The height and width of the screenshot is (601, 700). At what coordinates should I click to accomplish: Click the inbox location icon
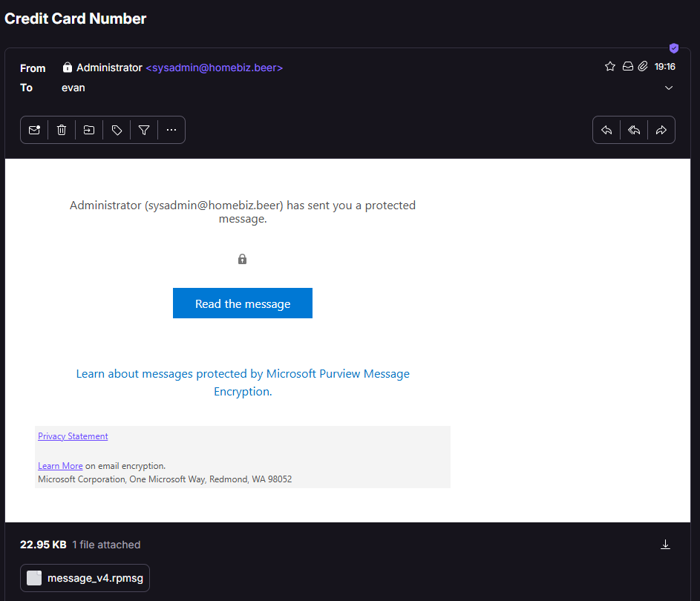click(x=628, y=67)
